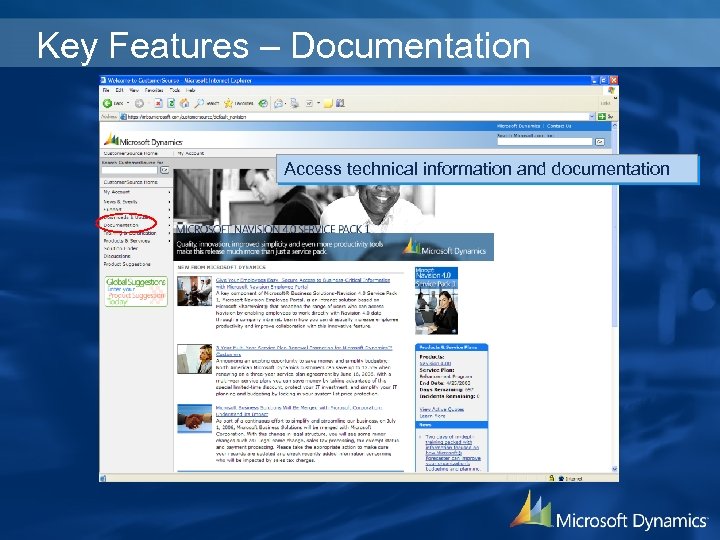Open the address bar dropdown arrow
This screenshot has height=540, width=720.
pyautogui.click(x=592, y=117)
